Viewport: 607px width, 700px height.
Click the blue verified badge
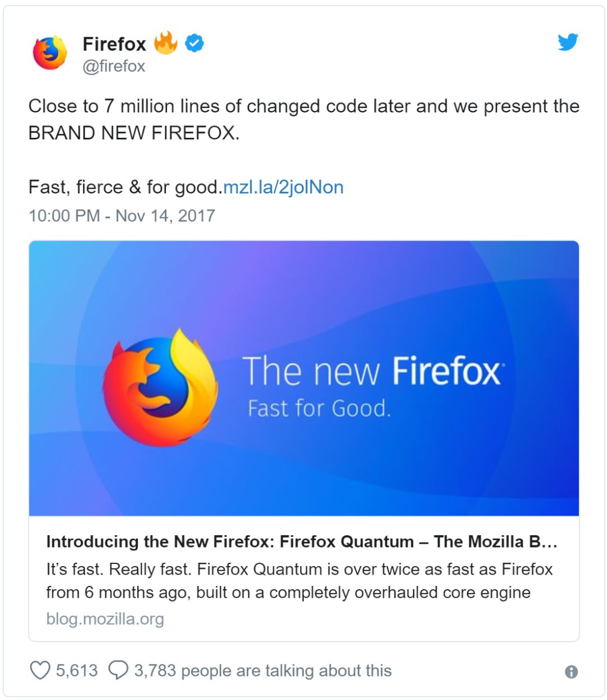pyautogui.click(x=194, y=43)
